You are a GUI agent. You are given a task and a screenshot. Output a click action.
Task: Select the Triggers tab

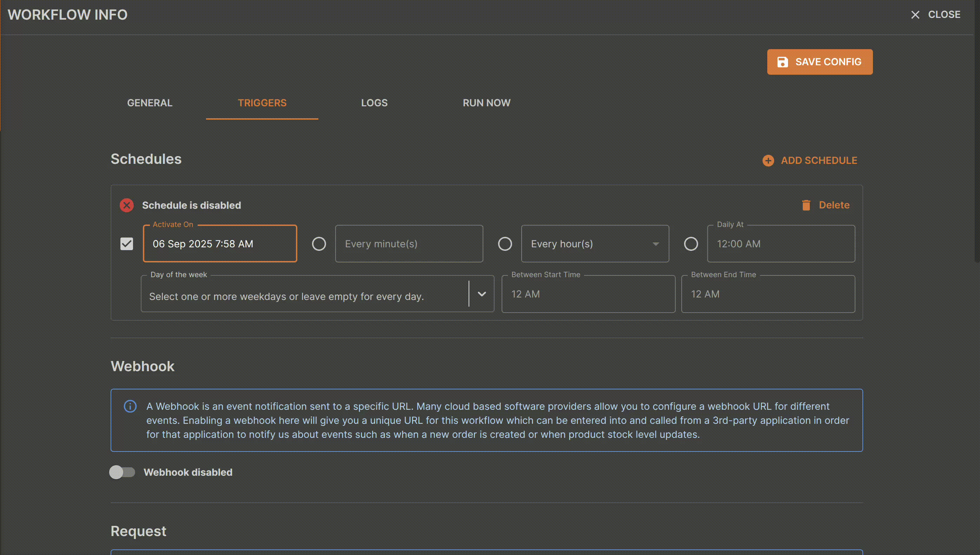[x=262, y=103]
